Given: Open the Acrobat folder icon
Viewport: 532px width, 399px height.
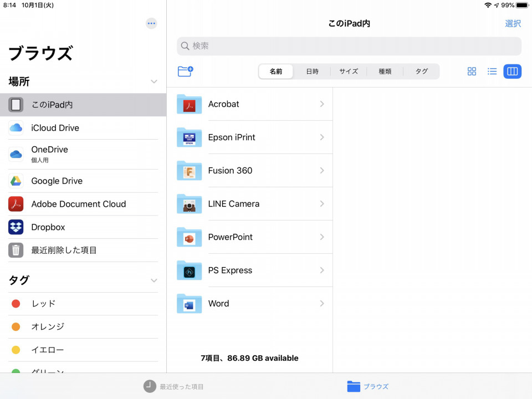Looking at the screenshot, I should click(x=190, y=104).
